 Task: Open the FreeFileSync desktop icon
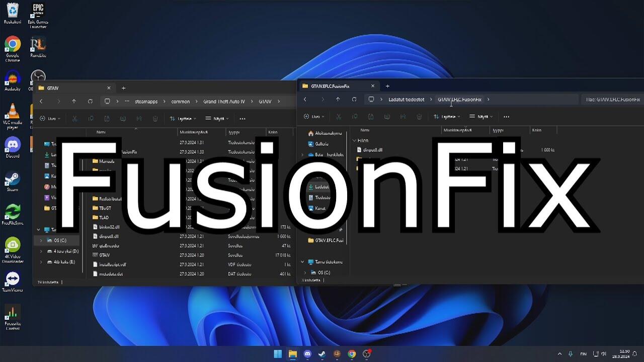click(13, 213)
